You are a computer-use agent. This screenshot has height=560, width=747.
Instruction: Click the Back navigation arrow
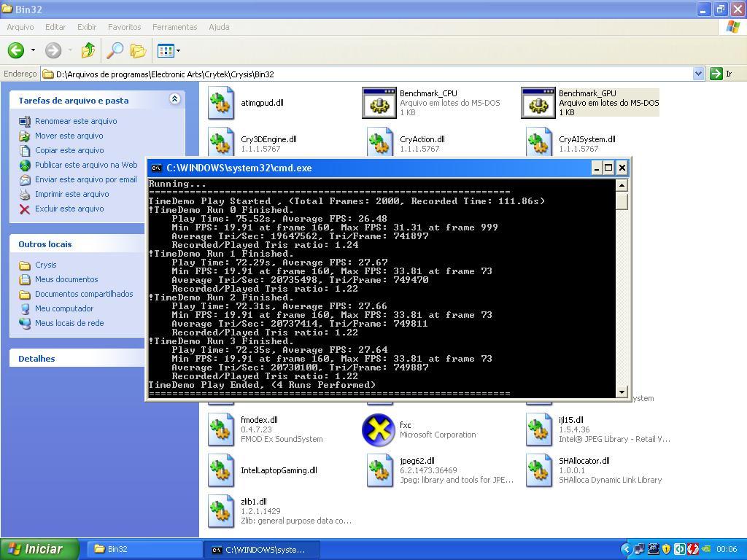(16, 50)
